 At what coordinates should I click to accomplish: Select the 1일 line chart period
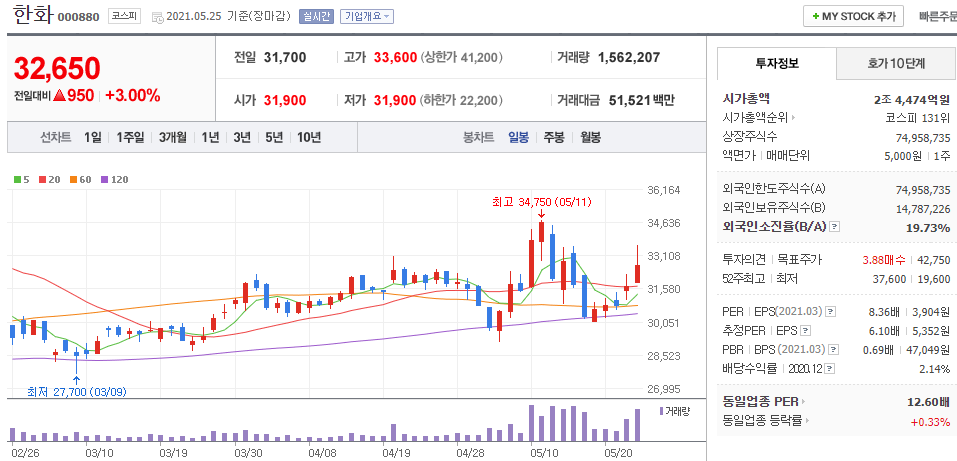coord(93,137)
